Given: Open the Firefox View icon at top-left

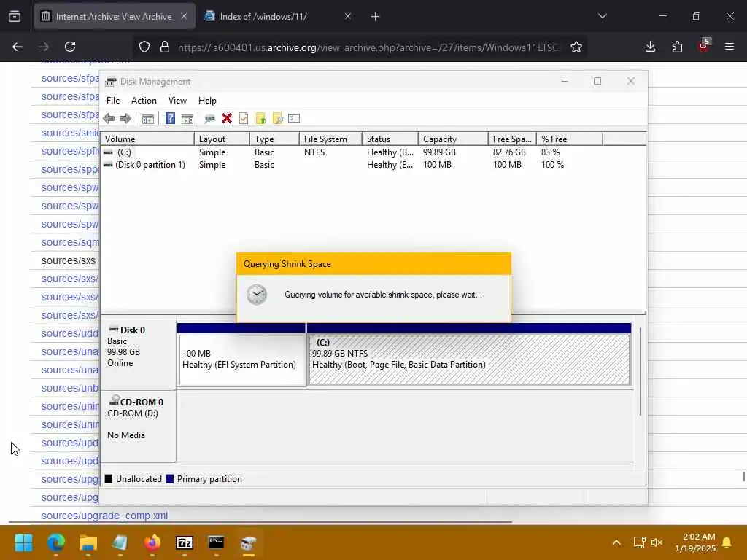Looking at the screenshot, I should point(15,17).
